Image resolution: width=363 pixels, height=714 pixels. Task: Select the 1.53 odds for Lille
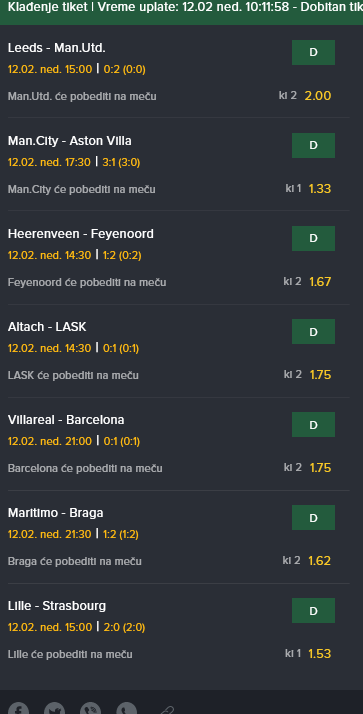click(x=320, y=653)
